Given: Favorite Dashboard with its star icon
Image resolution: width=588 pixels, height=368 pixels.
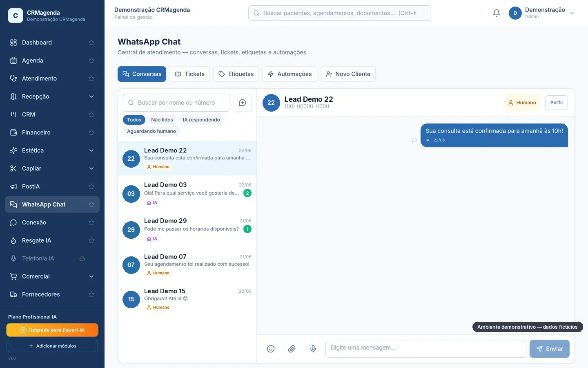Looking at the screenshot, I should pyautogui.click(x=91, y=43).
